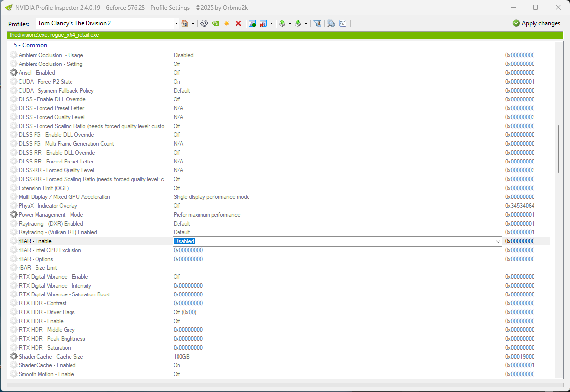This screenshot has width=570, height=392.
Task: Click gear icon beside Ambient Occlusion - Usage
Action: click(x=14, y=55)
